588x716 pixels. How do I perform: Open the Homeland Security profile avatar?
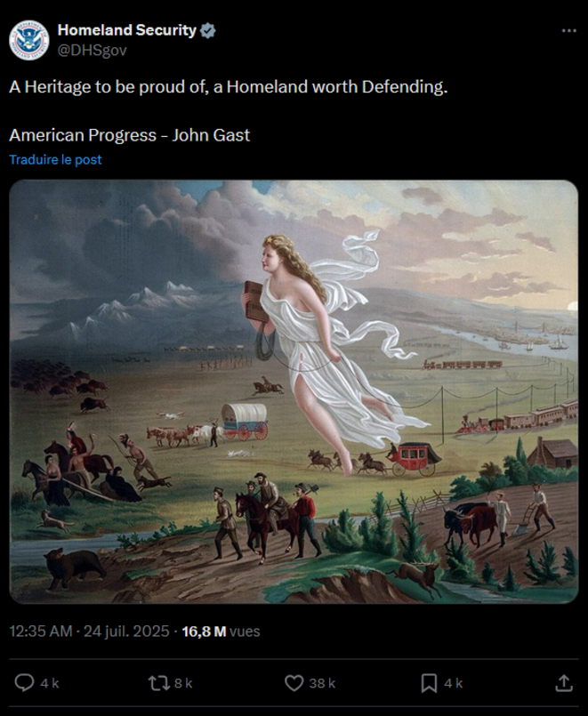point(28,40)
